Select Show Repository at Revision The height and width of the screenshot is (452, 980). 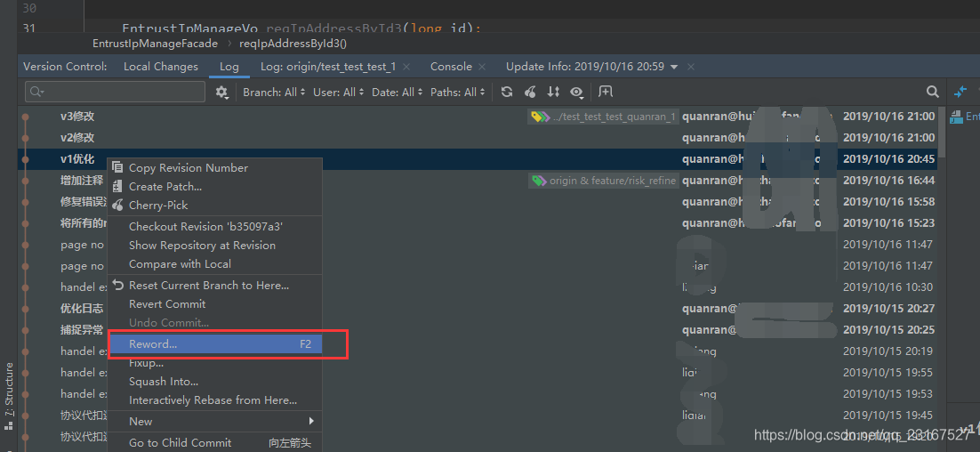click(215, 245)
